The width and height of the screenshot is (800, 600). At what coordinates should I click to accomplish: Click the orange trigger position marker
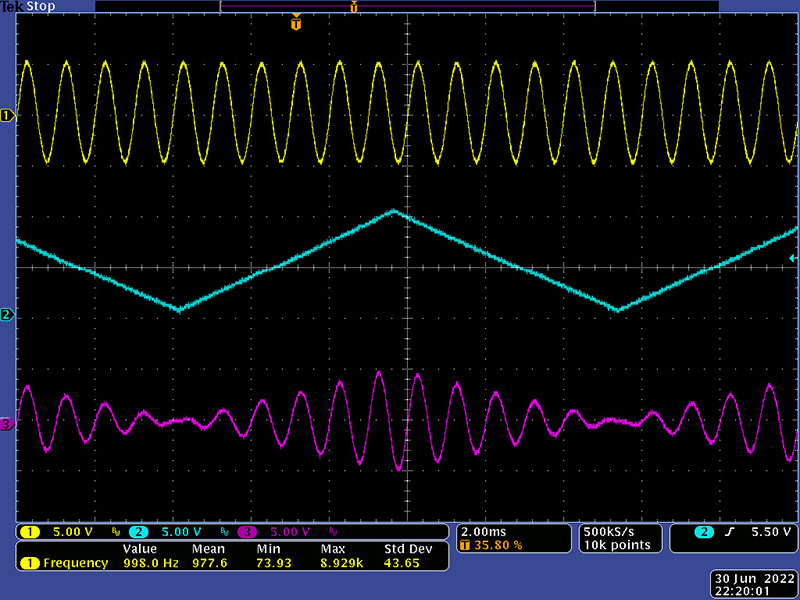coord(295,23)
